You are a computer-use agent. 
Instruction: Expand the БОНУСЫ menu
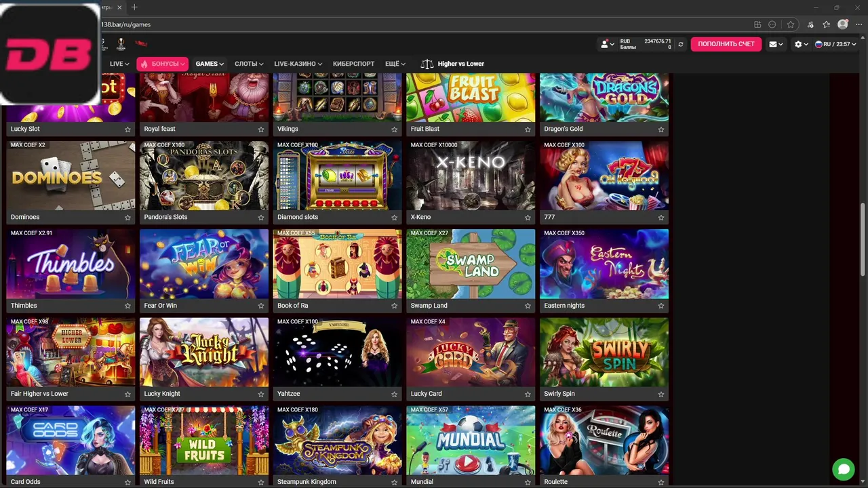162,64
